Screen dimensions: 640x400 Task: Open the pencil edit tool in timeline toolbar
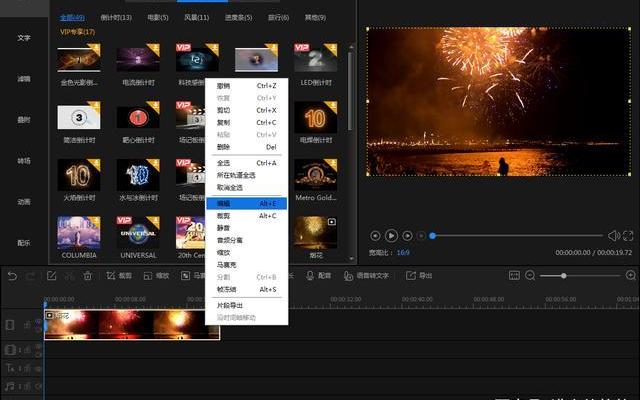[51, 276]
